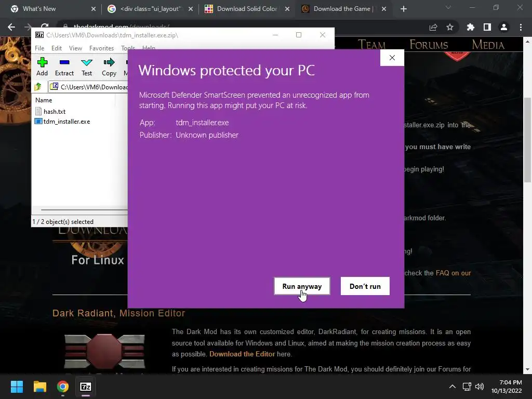Click the Copy icon in 7-Zip
Viewport: 532px width, 399px height.
pos(109,66)
